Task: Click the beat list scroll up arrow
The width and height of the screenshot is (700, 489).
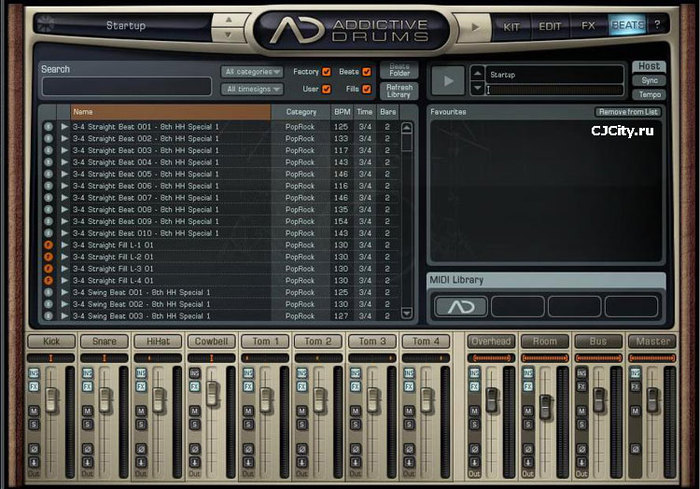Action: click(x=406, y=128)
